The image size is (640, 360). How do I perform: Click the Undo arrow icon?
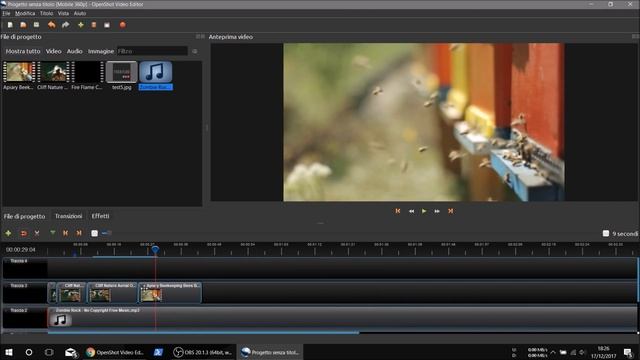click(x=51, y=25)
